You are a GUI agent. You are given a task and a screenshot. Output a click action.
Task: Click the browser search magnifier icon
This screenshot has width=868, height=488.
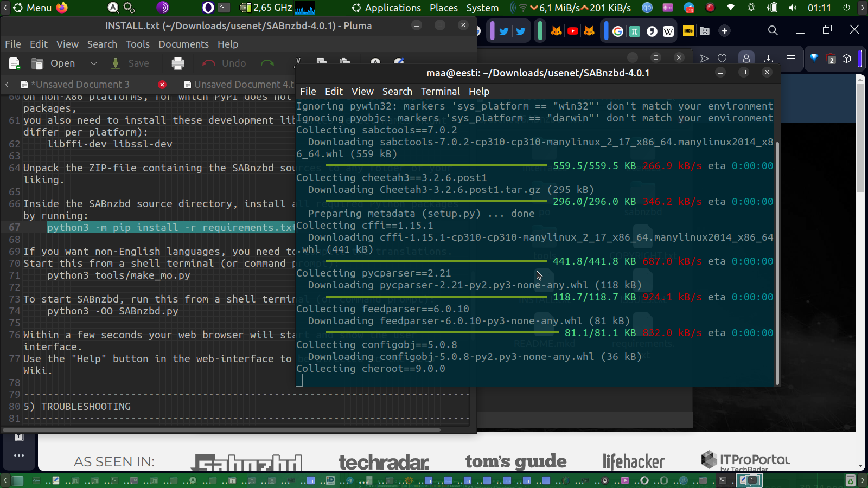tap(773, 30)
